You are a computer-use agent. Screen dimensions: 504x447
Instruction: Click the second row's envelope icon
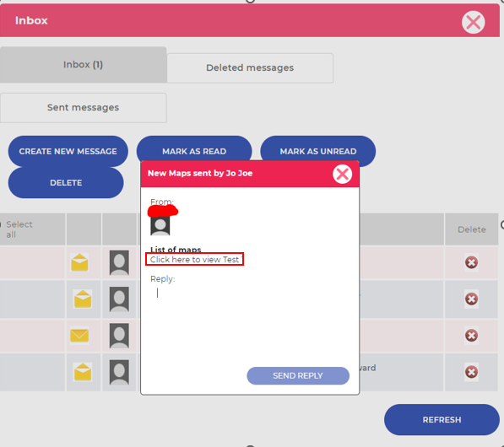[x=83, y=299]
